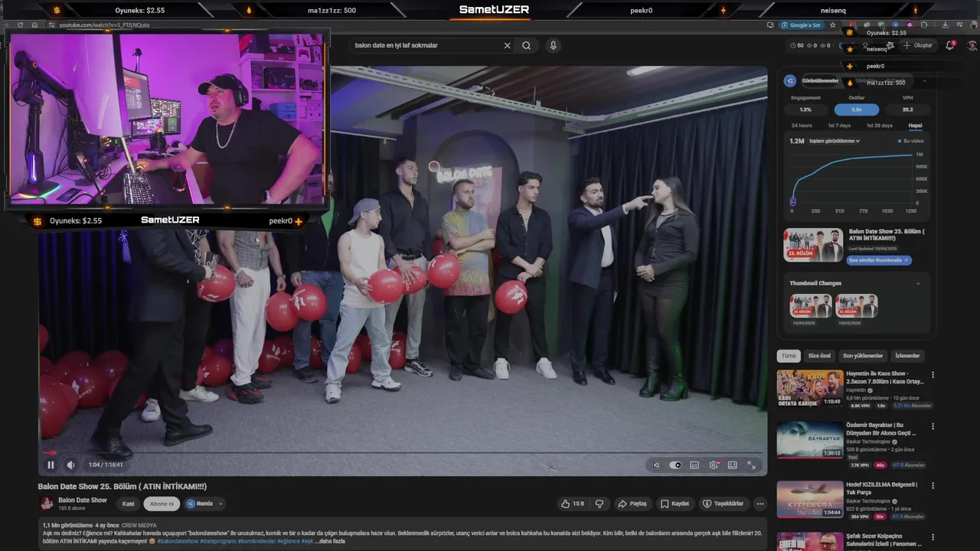Click the Katıl join button
The width and height of the screenshot is (980, 551).
point(129,504)
